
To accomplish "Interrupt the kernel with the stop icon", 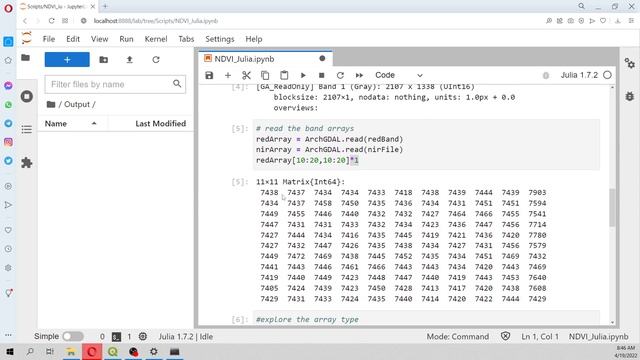I will pyautogui.click(x=322, y=75).
